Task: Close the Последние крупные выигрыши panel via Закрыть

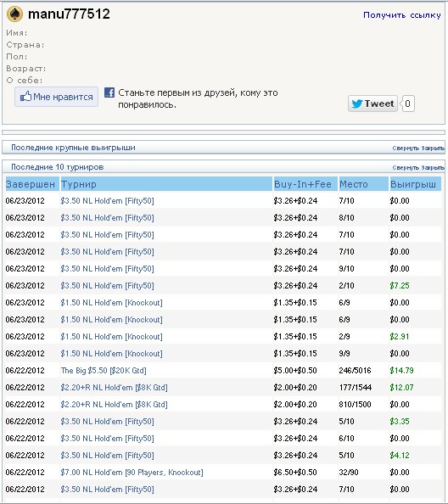Action: [x=433, y=148]
